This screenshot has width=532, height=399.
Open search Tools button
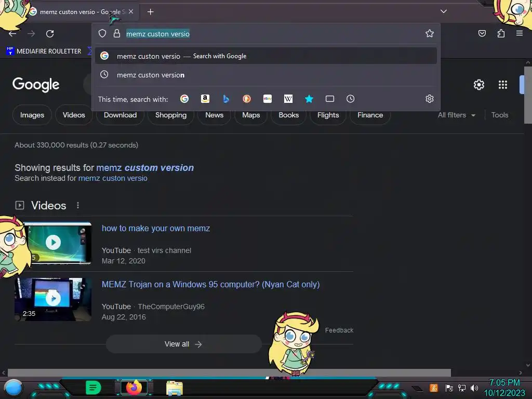pos(499,115)
